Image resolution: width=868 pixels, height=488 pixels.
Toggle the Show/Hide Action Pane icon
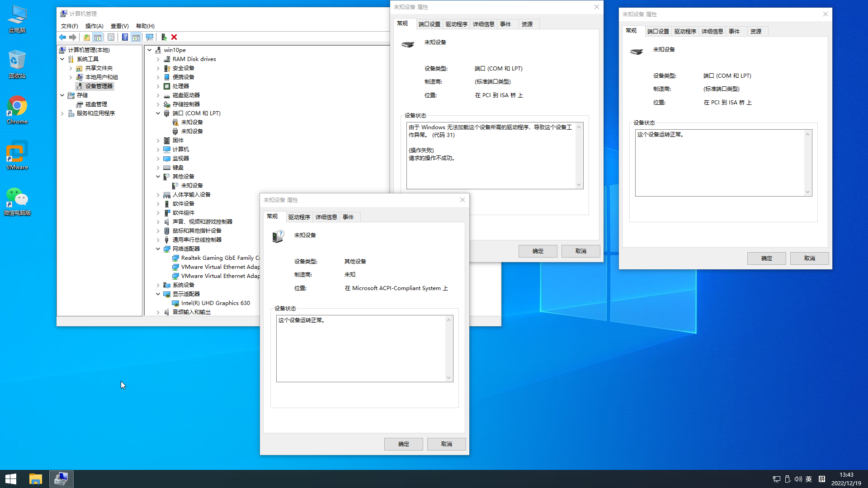(136, 37)
